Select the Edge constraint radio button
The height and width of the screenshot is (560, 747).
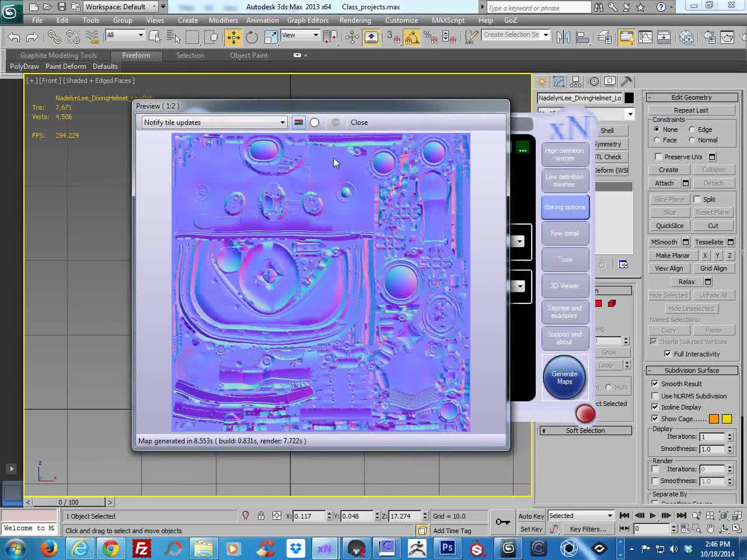click(x=692, y=129)
